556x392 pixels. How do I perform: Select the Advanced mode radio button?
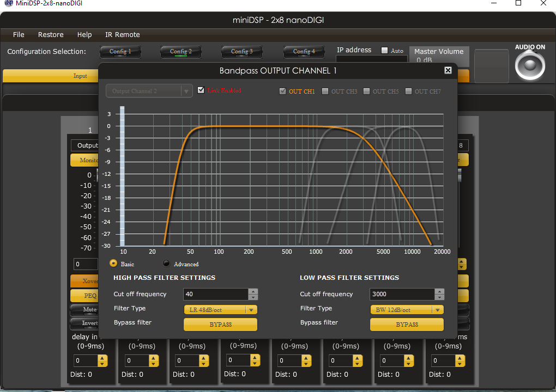pos(166,263)
